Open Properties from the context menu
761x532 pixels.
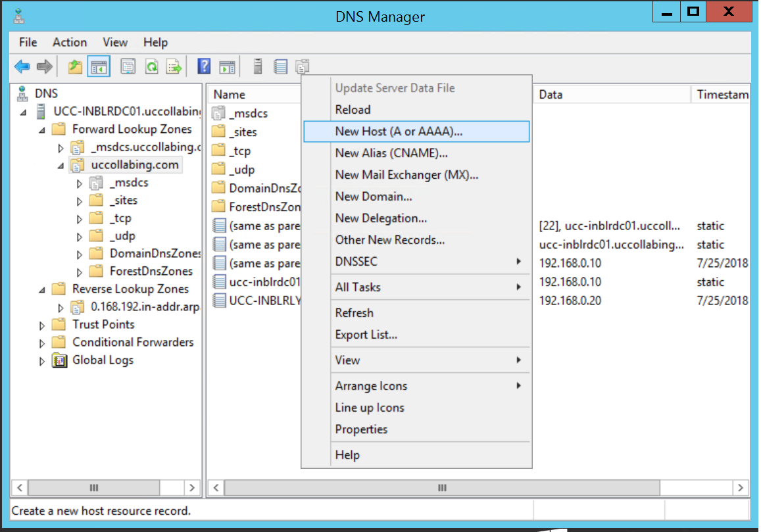point(416,429)
